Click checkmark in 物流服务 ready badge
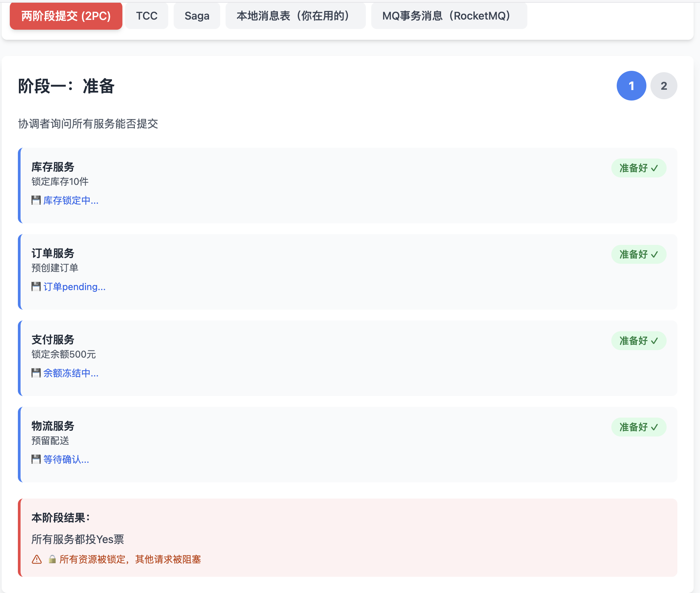The width and height of the screenshot is (700, 593). (x=654, y=427)
